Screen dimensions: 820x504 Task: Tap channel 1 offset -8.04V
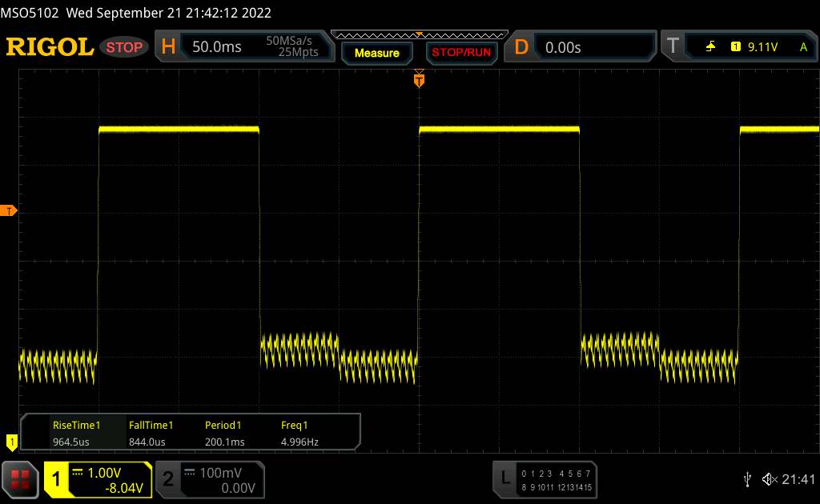pos(124,488)
